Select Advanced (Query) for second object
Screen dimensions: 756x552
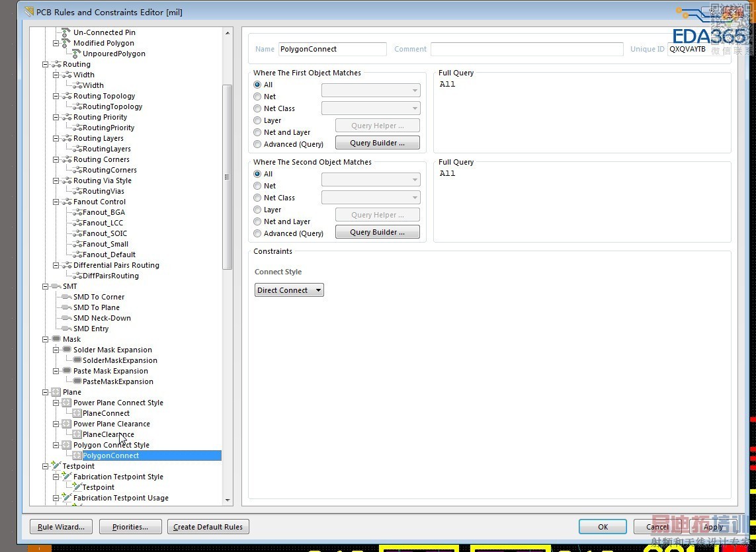click(x=257, y=233)
